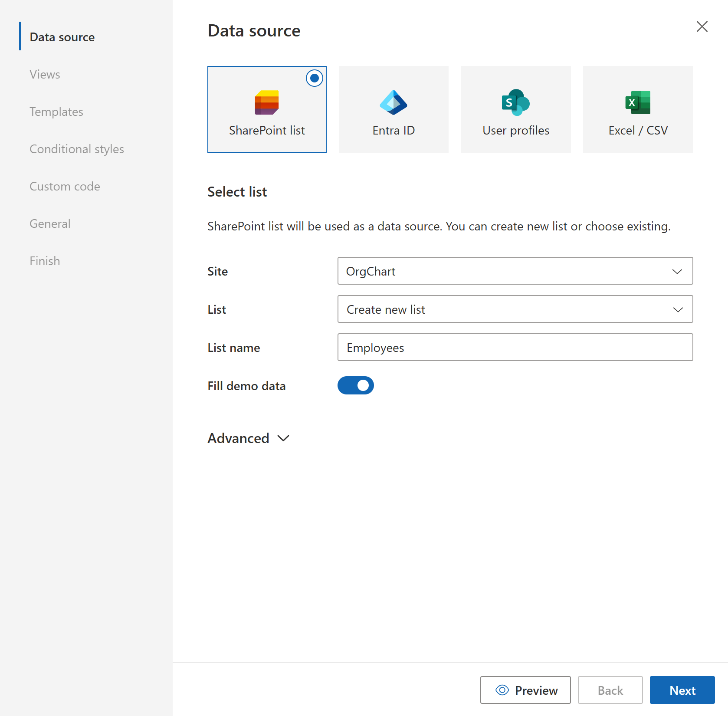728x716 pixels.
Task: Go to the Templates section
Action: [x=56, y=112]
